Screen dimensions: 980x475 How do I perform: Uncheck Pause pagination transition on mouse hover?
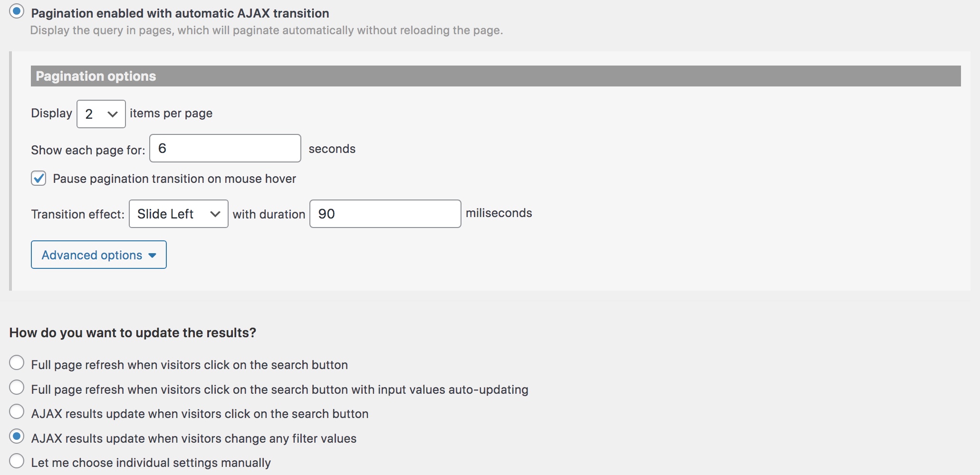[38, 179]
